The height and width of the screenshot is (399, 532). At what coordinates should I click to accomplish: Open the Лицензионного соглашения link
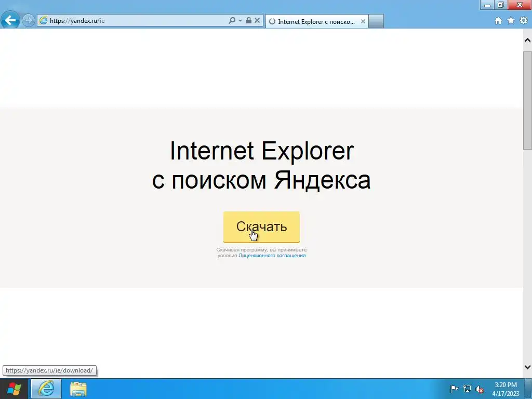(x=272, y=256)
